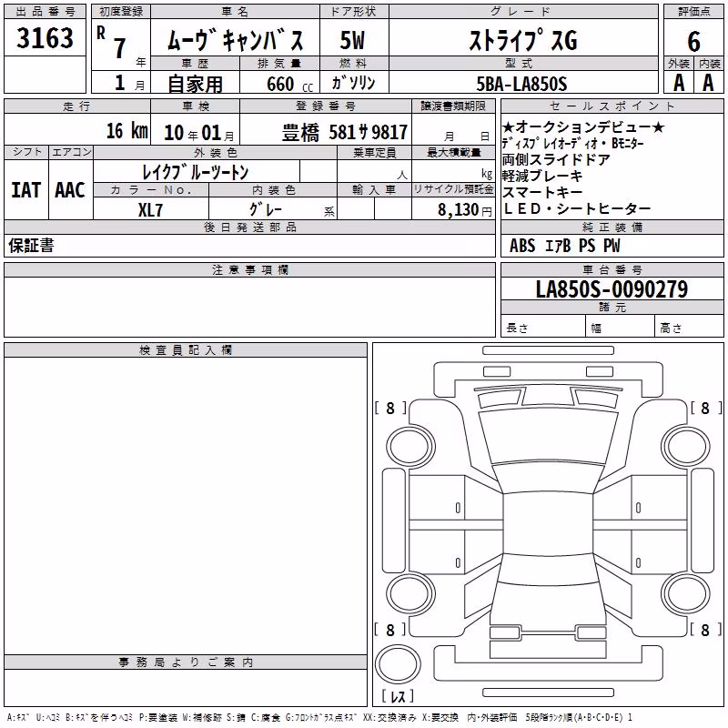728x728 pixels.
Task: Select mileage value 16 km
Action: pyautogui.click(x=127, y=131)
